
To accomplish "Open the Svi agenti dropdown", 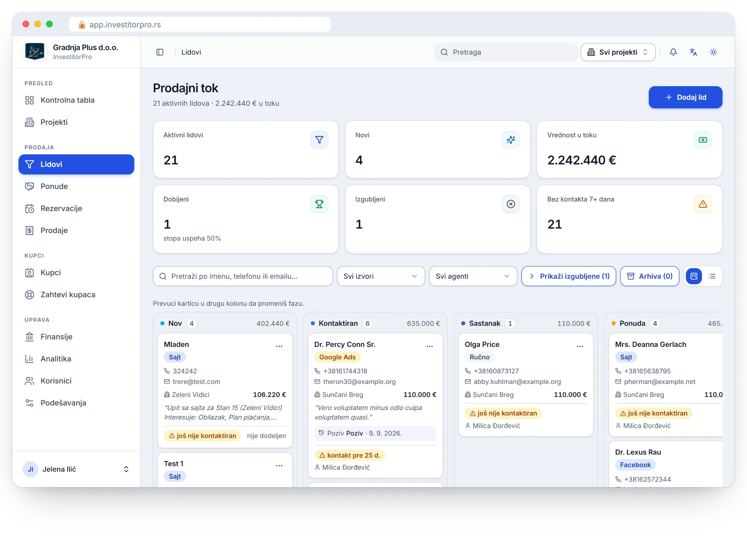I will click(x=473, y=276).
